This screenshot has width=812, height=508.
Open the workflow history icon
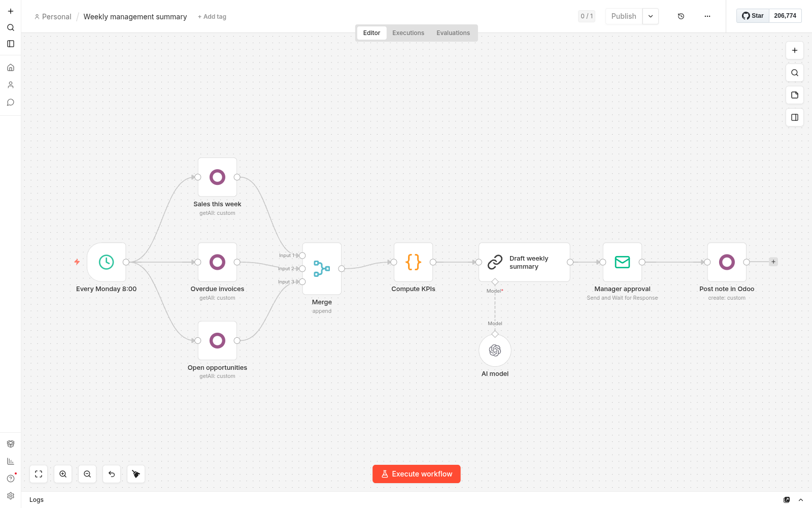tap(681, 16)
